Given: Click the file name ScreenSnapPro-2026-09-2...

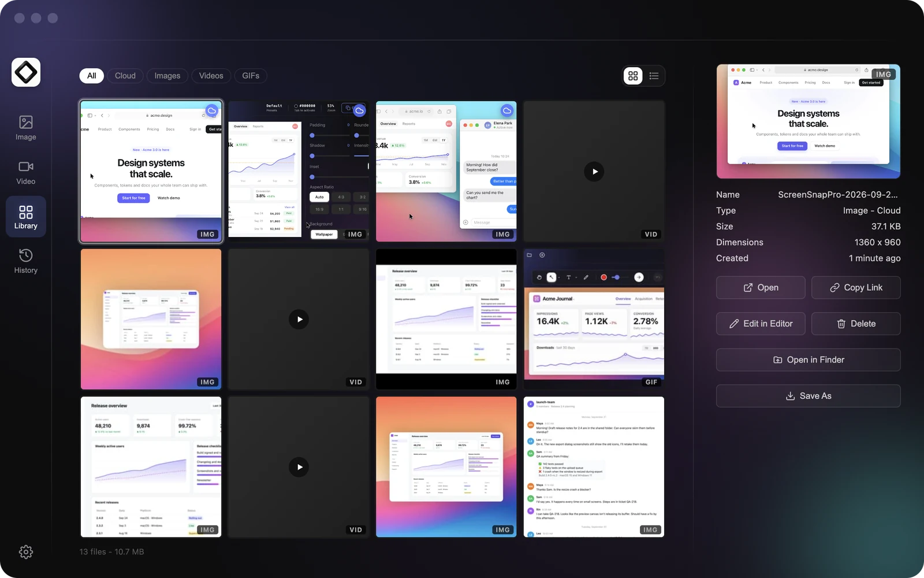Looking at the screenshot, I should [838, 195].
